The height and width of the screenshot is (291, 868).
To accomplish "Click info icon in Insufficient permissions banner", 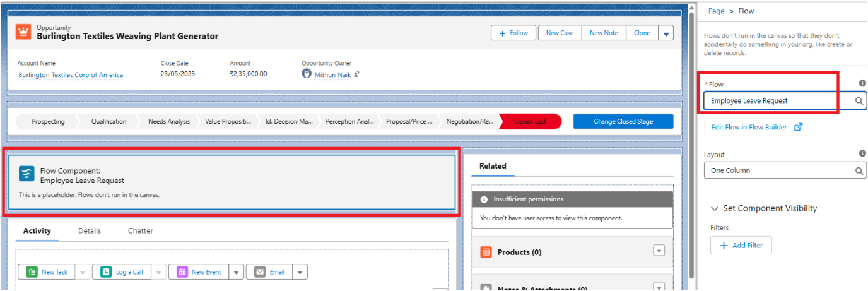I will click(x=484, y=199).
